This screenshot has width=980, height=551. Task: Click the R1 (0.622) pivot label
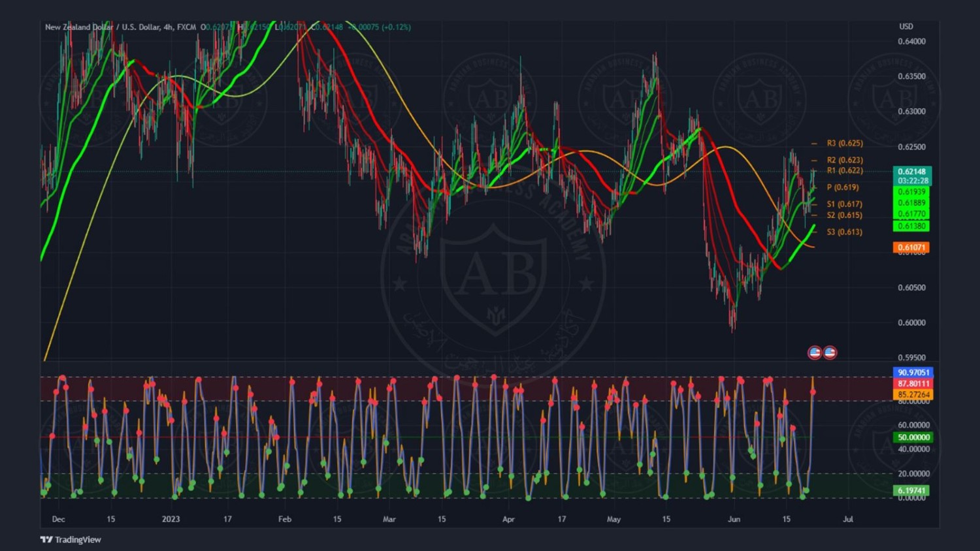point(844,170)
